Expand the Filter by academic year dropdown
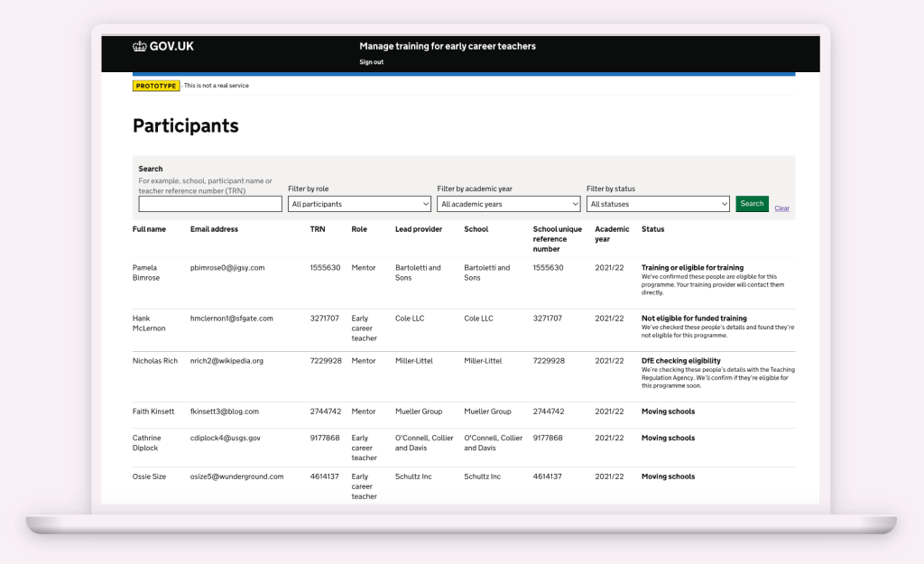This screenshot has width=924, height=564. (509, 204)
